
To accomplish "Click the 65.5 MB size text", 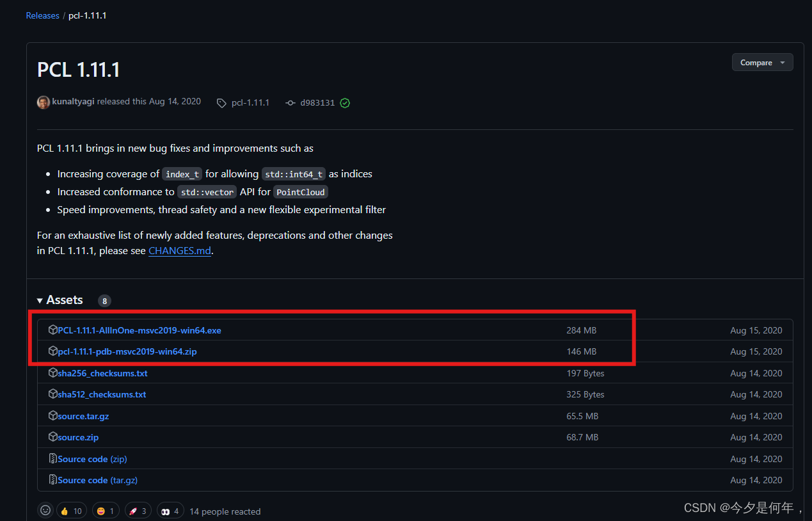I will tap(582, 416).
